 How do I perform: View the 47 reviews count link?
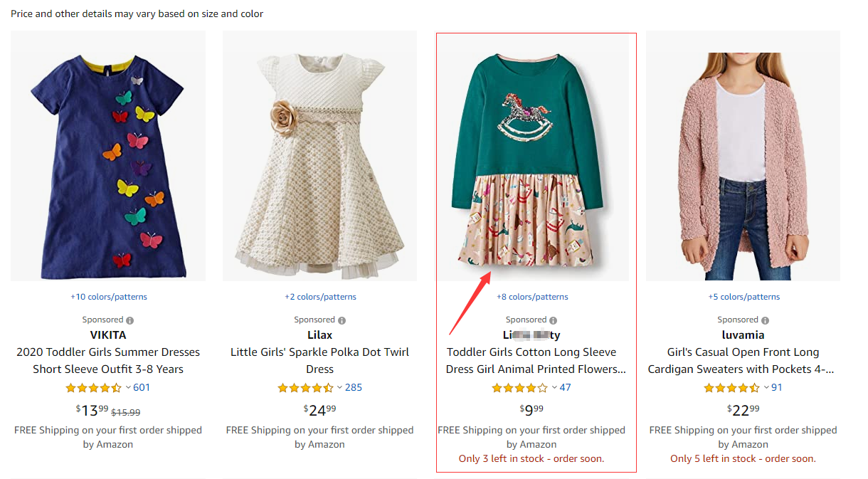(566, 388)
